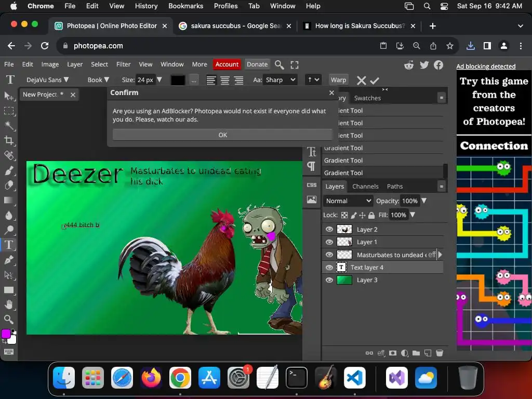Image resolution: width=532 pixels, height=399 pixels.
Task: Select the Hand tool
Action: tap(9, 304)
